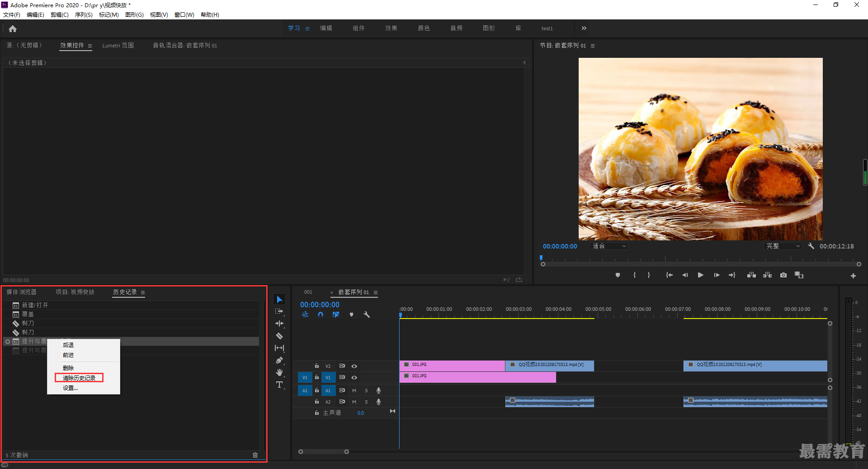Click the Extract button
This screenshot has width=868, height=469.
(x=767, y=275)
